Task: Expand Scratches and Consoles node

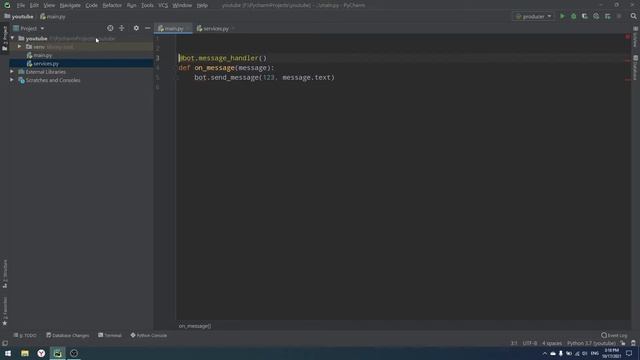Action: tap(12, 80)
